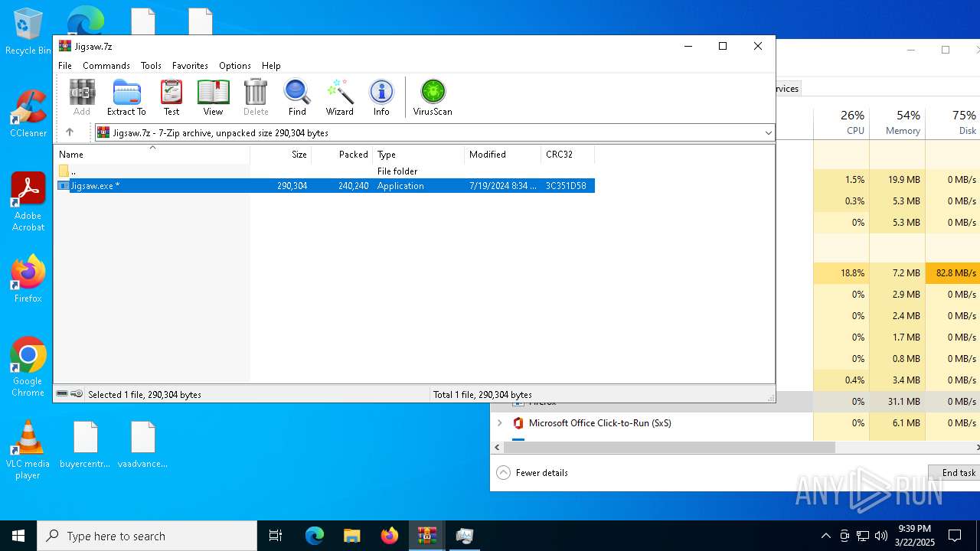Click the key icon in WinRAR status bar
This screenshot has width=980, height=551.
(77, 394)
